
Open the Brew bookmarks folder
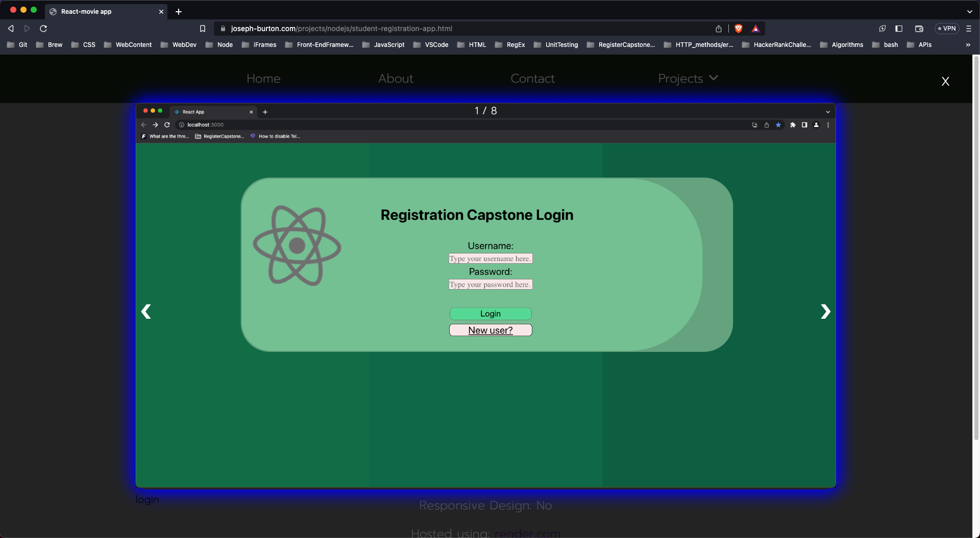(x=49, y=45)
